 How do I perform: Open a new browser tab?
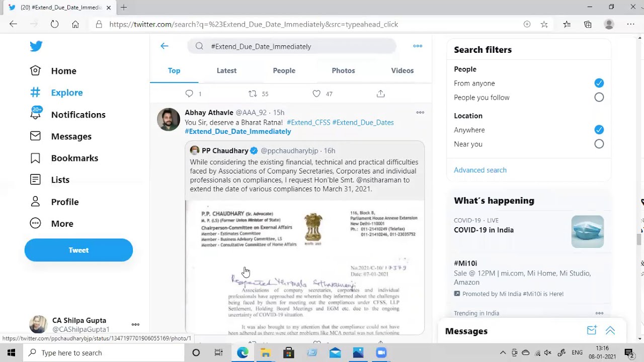tap(124, 8)
